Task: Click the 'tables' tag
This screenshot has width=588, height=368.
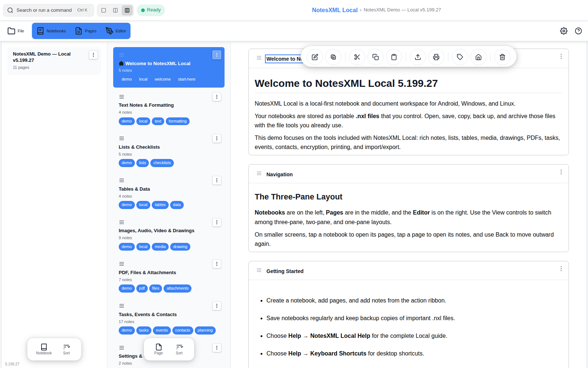Action: (160, 205)
